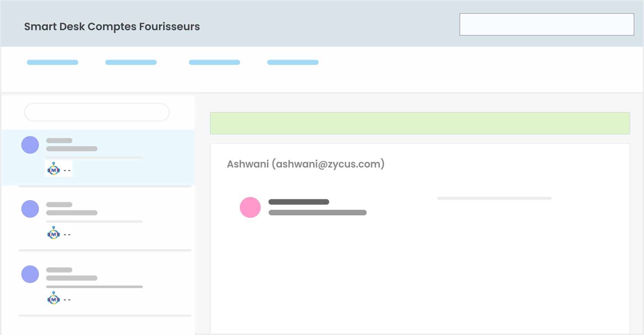Open the third blue navigation tab
The width and height of the screenshot is (644, 335).
click(x=215, y=62)
